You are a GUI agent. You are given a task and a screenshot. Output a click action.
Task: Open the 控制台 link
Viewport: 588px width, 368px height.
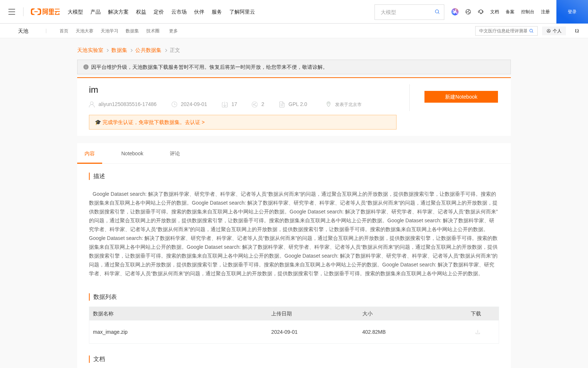click(x=528, y=12)
